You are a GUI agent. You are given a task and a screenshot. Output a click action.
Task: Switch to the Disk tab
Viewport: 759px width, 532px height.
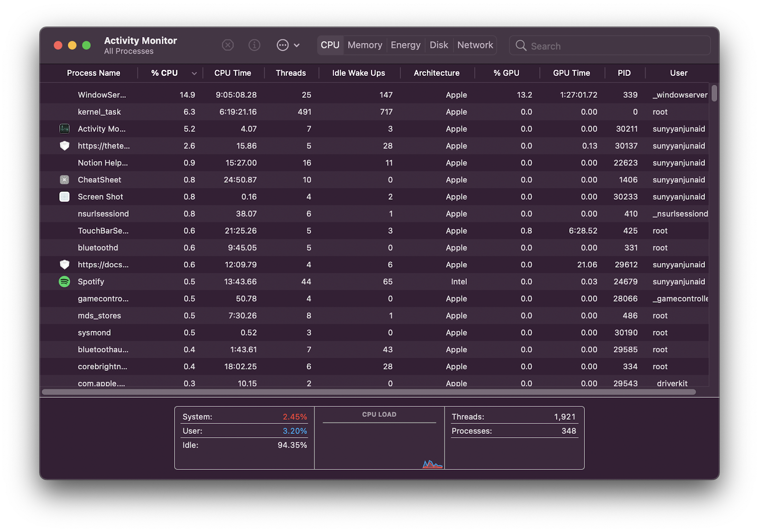click(x=439, y=45)
